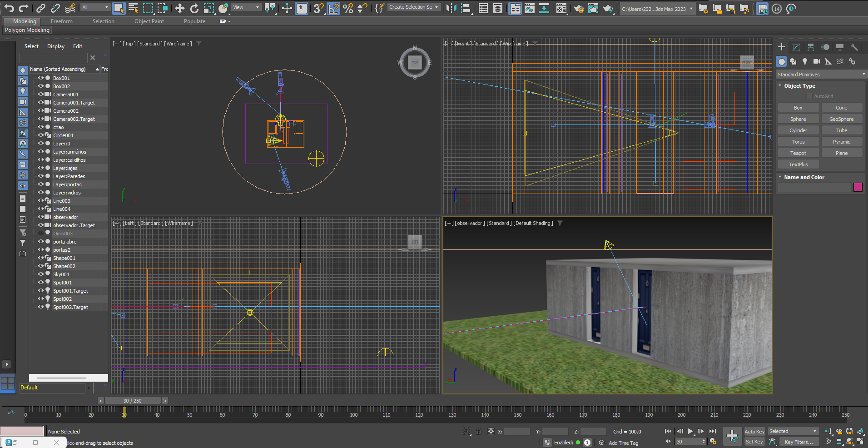
Task: Select the Move tool in toolbar
Action: [179, 8]
